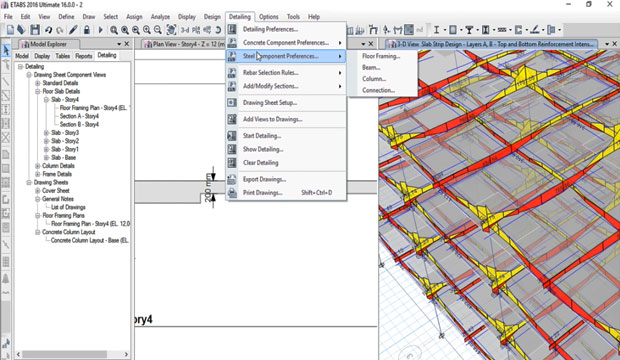
Task: Open the Analyze menu in the menu bar
Action: click(160, 17)
